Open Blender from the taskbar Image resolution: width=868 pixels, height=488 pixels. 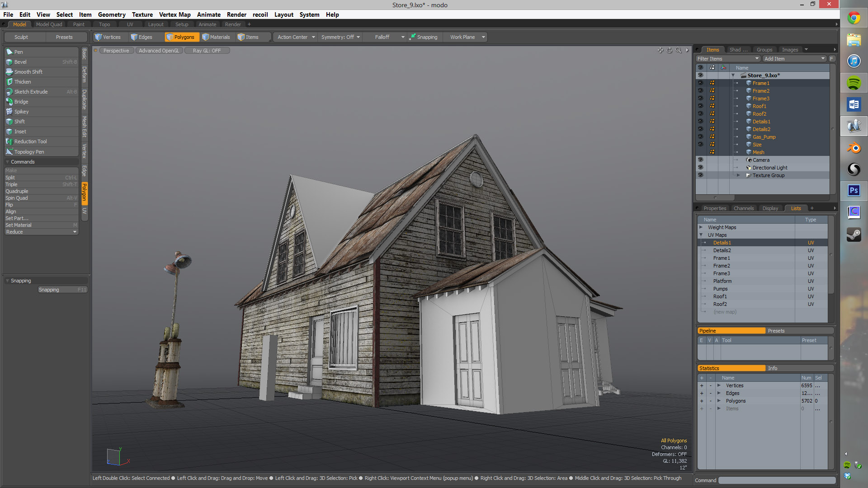[x=854, y=148]
